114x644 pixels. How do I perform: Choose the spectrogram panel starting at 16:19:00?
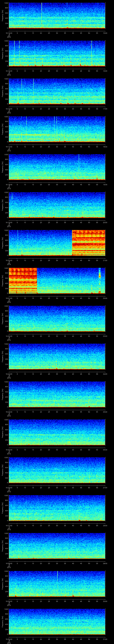[x=57, y=205]
